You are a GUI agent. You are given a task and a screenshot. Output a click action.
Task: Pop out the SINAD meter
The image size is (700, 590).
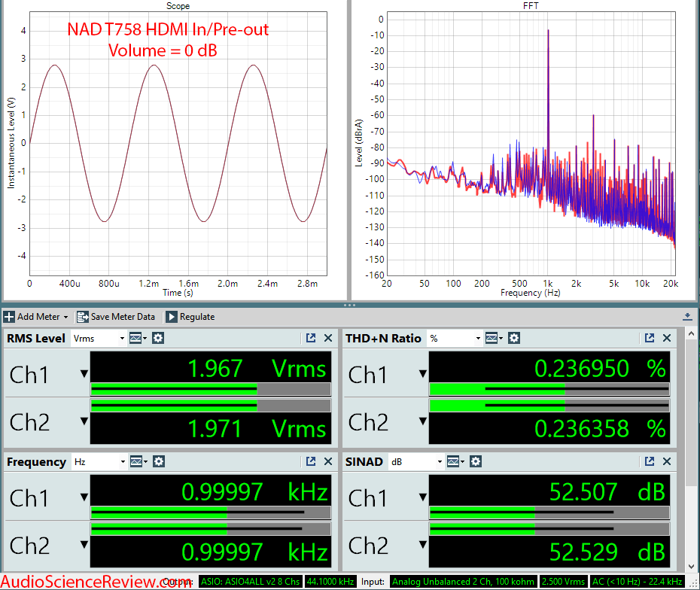click(650, 461)
